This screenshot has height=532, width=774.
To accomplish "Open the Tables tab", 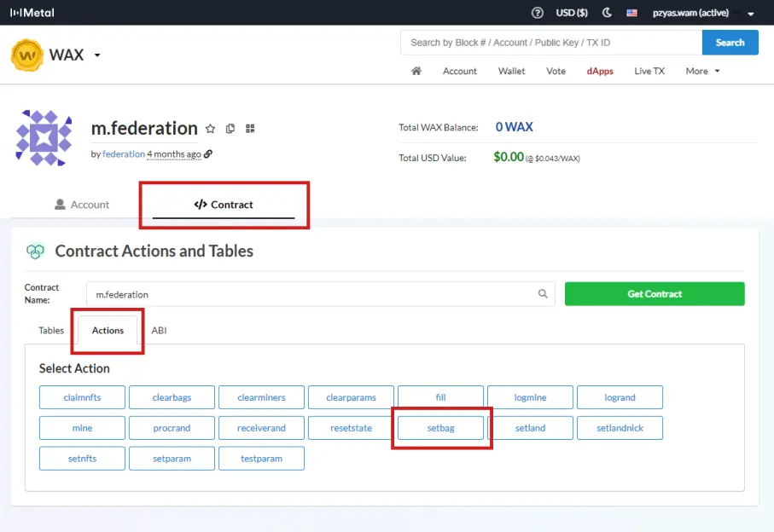I will tap(51, 330).
